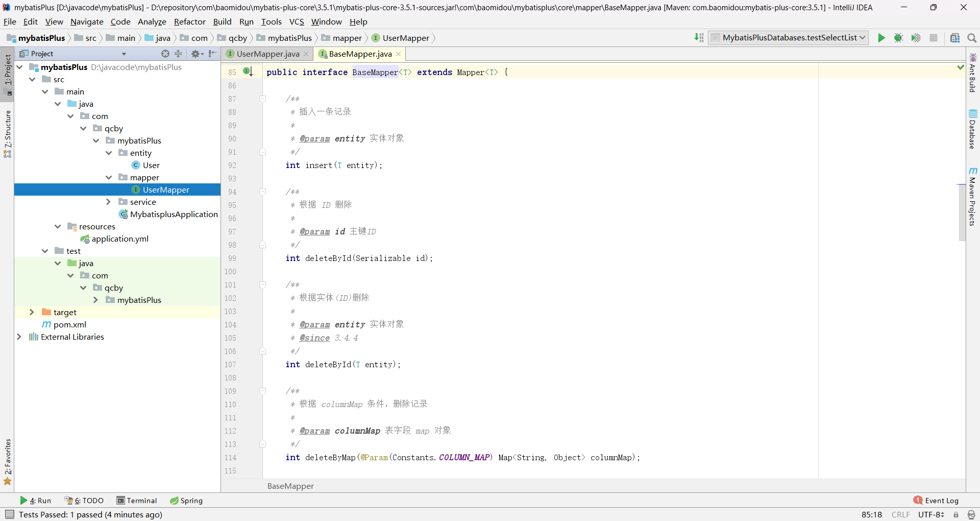Run the MybatisPlusDatabases test configuration
Viewport: 980px width, 521px height.
881,38
